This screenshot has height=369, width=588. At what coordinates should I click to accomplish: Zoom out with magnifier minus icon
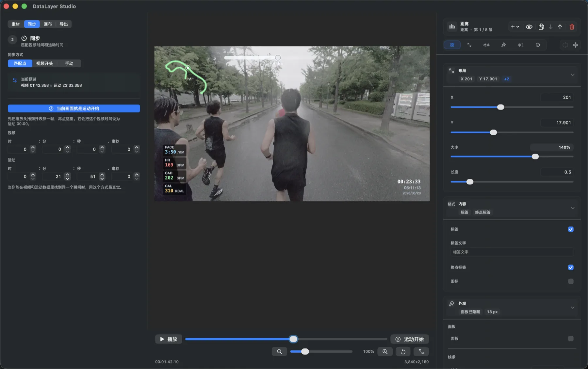click(x=279, y=352)
